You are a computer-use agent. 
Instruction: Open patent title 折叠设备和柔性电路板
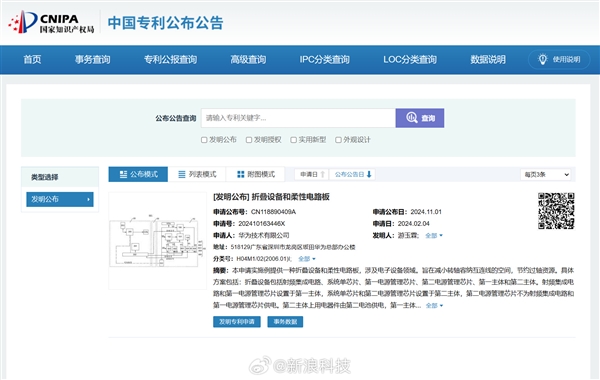click(290, 197)
